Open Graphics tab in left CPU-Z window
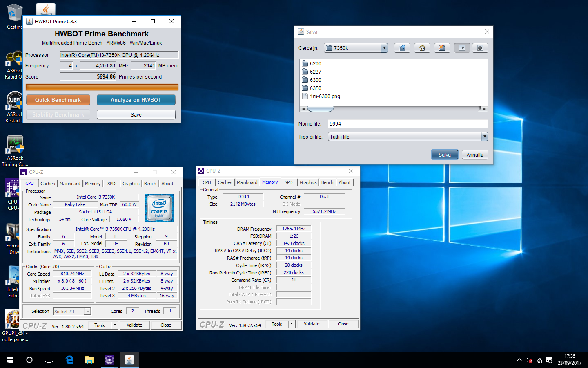Viewport: 588px width, 368px height. 131,184
